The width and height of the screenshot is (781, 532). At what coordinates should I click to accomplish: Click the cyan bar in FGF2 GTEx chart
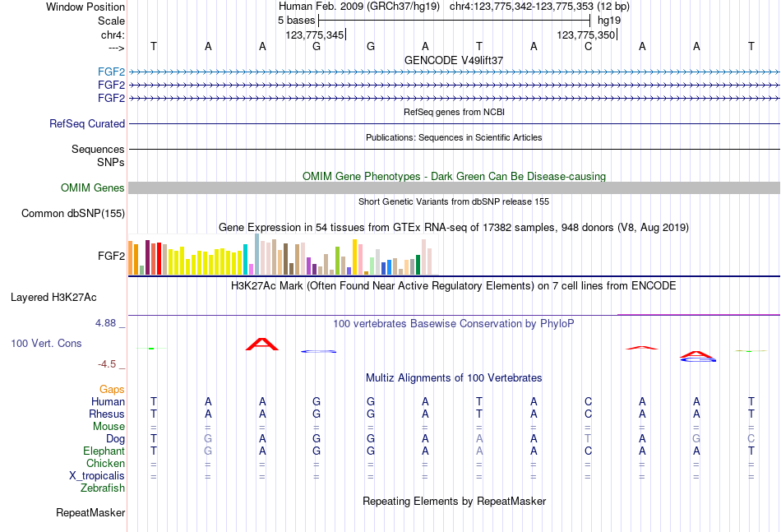click(x=245, y=260)
